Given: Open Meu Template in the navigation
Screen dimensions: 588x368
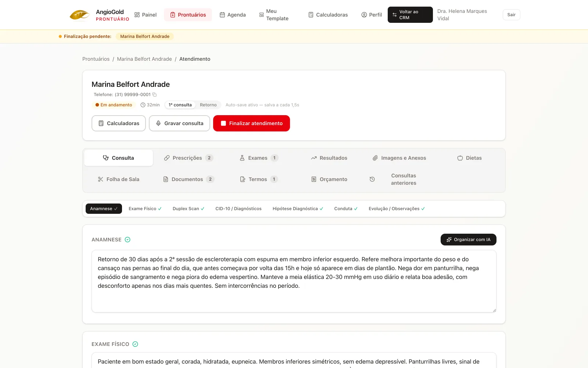Looking at the screenshot, I should pyautogui.click(x=274, y=15).
